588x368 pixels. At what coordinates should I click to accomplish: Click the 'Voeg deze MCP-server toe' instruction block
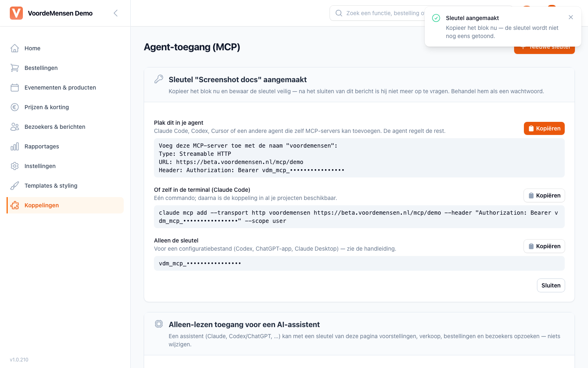tap(359, 158)
